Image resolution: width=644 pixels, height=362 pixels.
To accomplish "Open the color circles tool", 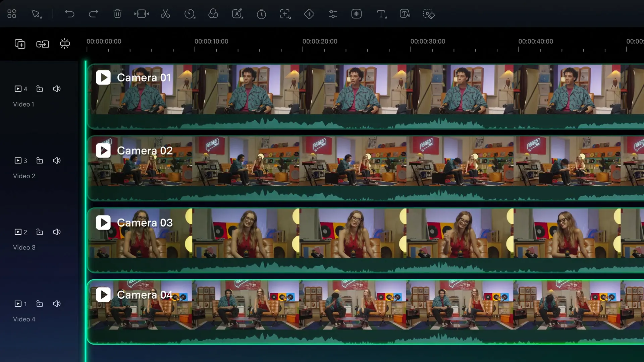I will 213,14.
